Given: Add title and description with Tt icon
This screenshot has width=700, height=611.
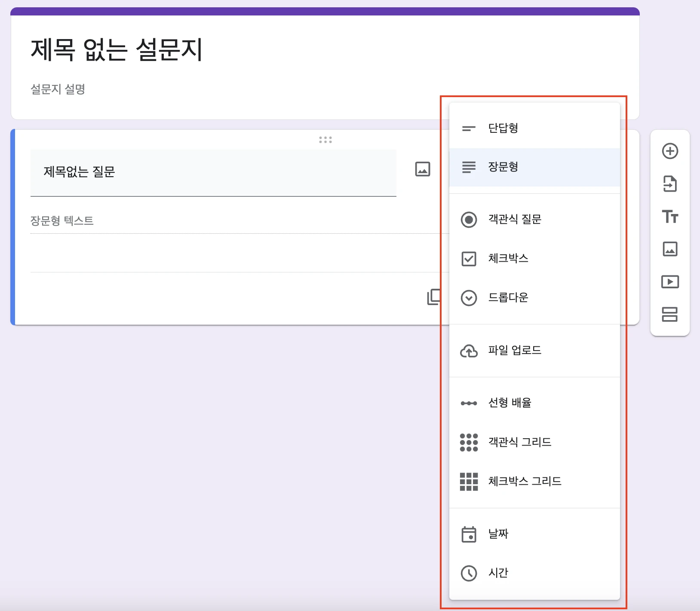Looking at the screenshot, I should point(670,217).
